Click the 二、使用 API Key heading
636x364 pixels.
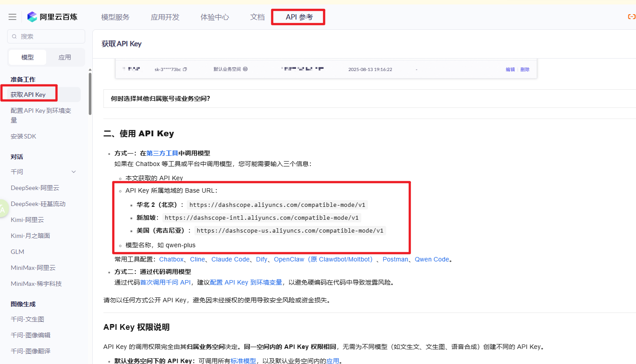138,134
